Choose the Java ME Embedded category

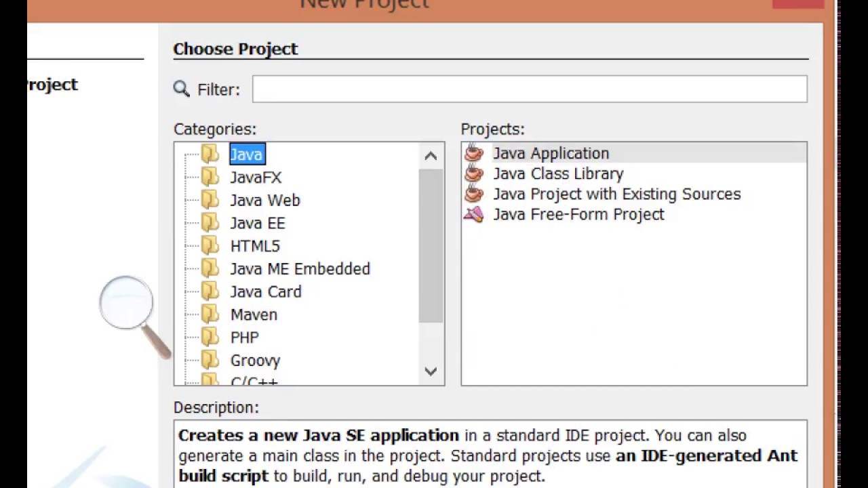pos(300,269)
